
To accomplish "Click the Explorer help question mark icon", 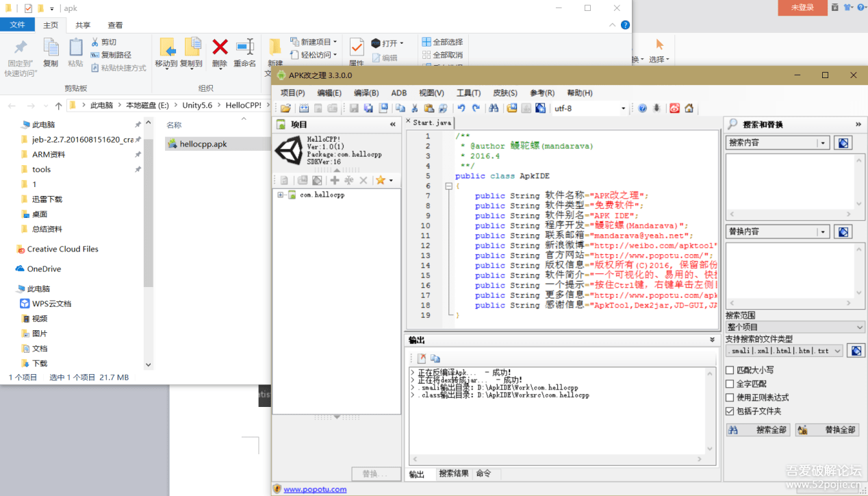I will [x=625, y=25].
